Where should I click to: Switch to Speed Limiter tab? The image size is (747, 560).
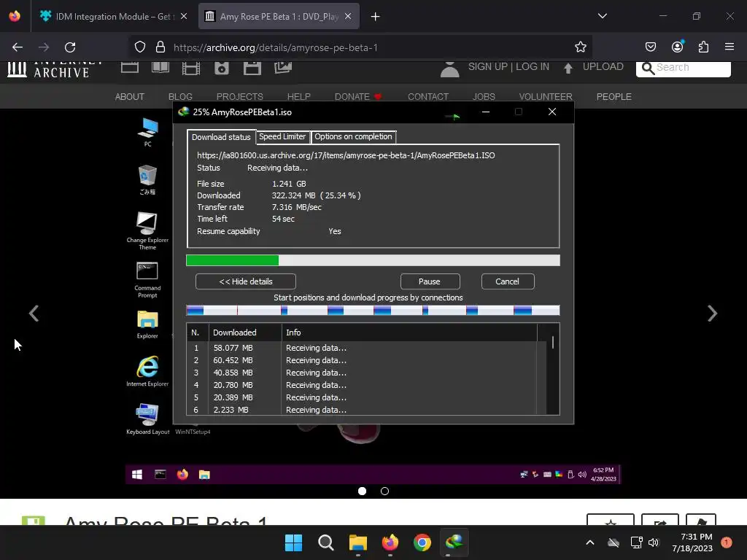pyautogui.click(x=282, y=136)
